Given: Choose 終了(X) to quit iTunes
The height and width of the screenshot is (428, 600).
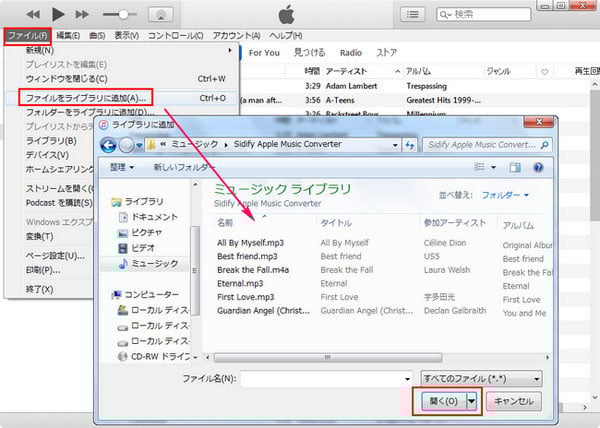Looking at the screenshot, I should (x=39, y=289).
